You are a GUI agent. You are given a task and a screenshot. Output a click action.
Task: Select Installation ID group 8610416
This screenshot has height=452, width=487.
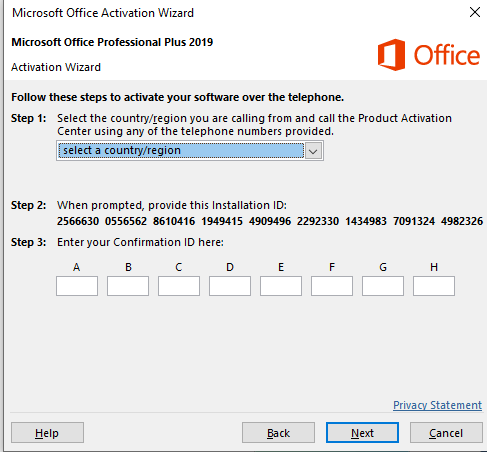click(x=174, y=221)
